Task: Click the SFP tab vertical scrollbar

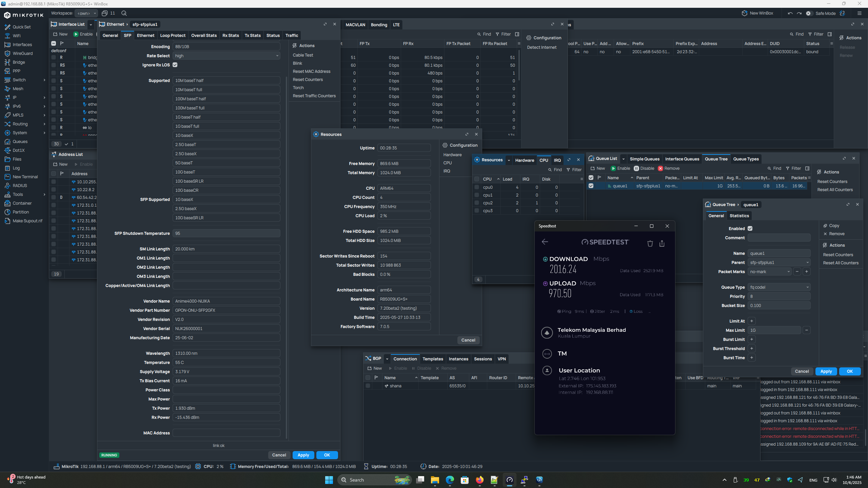Action: coord(287,258)
